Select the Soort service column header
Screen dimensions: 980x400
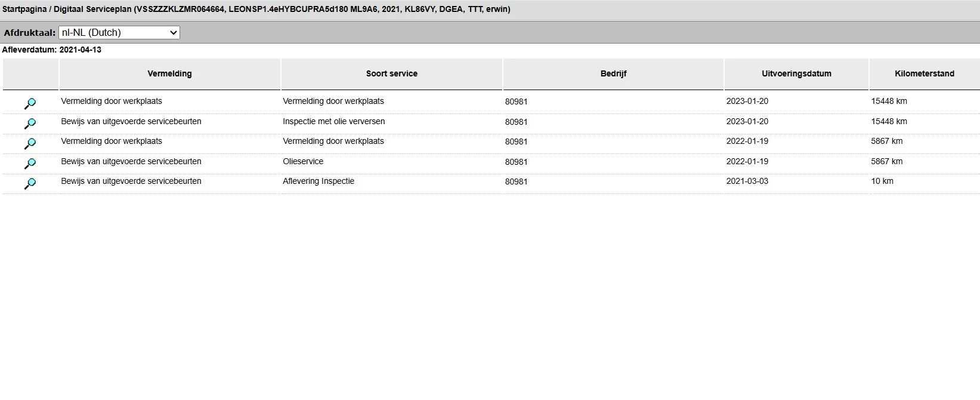391,74
